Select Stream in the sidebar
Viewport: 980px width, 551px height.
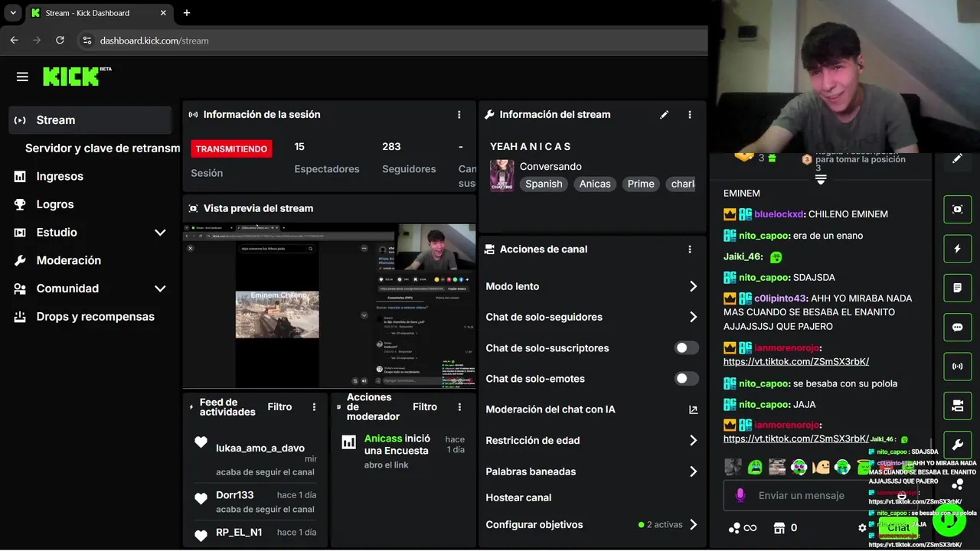click(x=90, y=120)
